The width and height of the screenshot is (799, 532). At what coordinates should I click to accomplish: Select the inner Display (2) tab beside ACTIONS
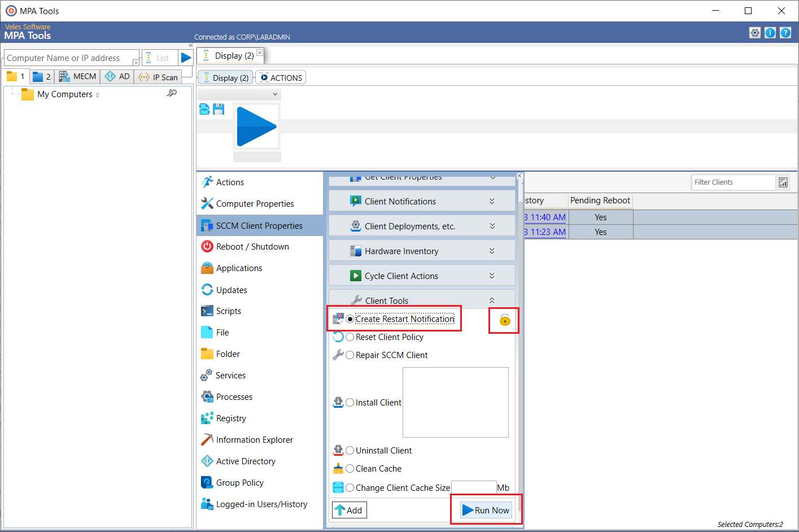click(x=225, y=78)
